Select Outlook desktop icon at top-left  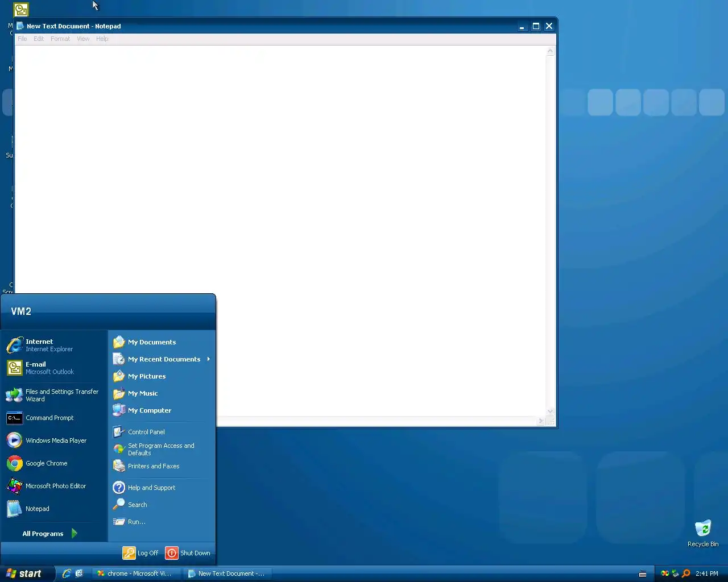[x=21, y=9]
